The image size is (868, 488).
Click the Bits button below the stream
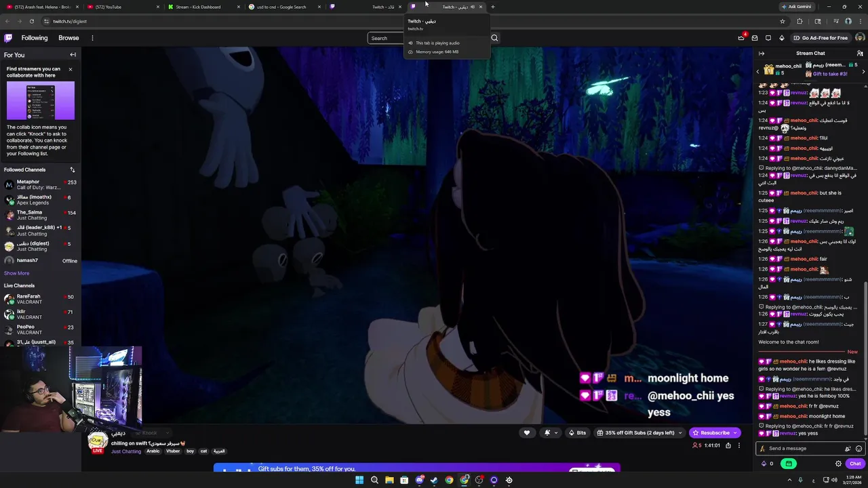(x=577, y=432)
